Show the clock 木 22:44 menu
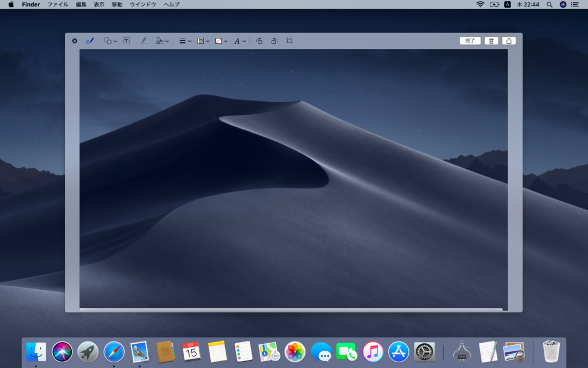 [528, 5]
